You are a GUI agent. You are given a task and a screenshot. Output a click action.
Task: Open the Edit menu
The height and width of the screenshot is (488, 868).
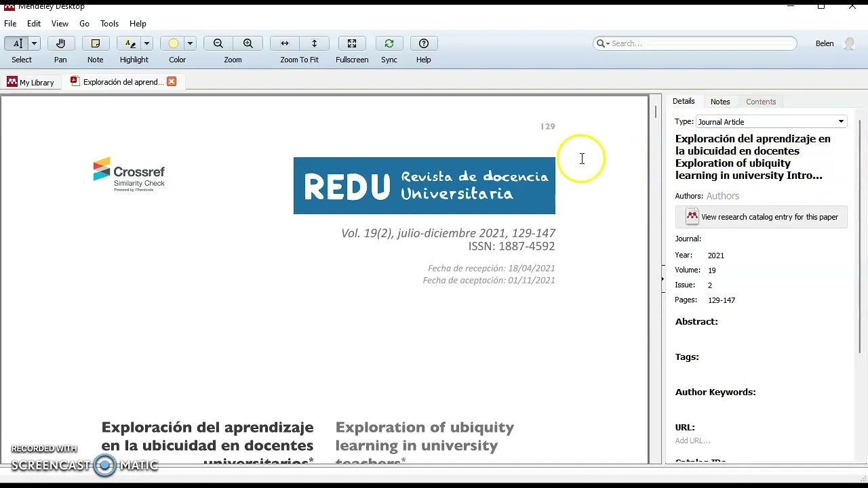pyautogui.click(x=34, y=24)
